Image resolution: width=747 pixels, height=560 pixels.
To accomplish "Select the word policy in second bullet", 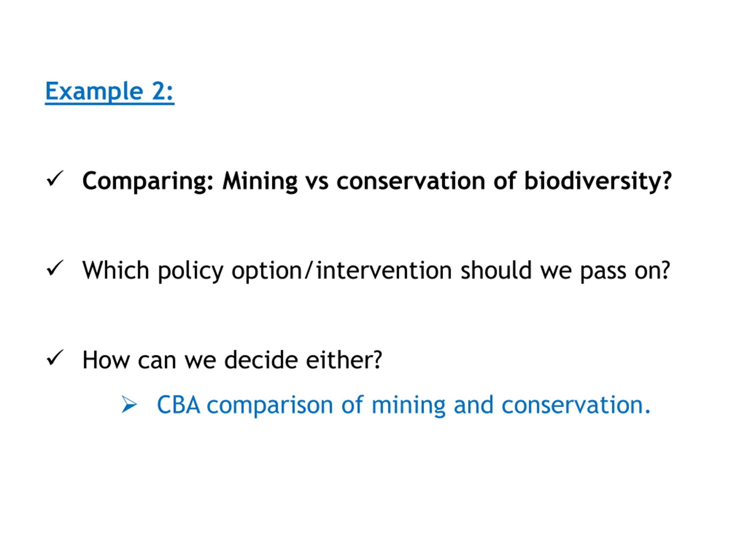I will click(191, 271).
